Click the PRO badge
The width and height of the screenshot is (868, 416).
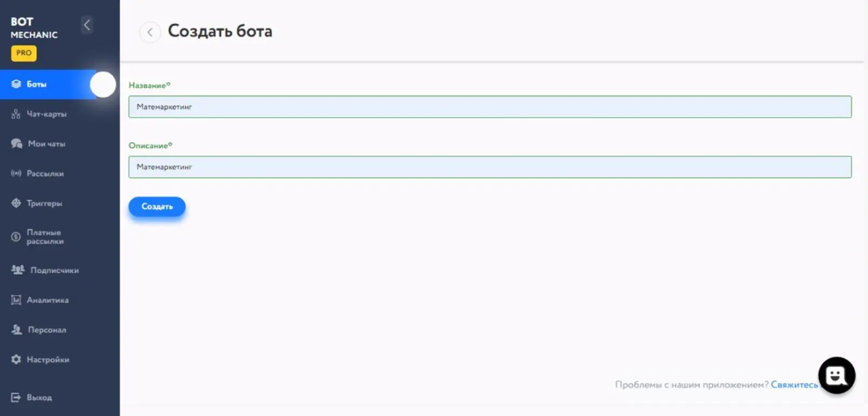23,53
